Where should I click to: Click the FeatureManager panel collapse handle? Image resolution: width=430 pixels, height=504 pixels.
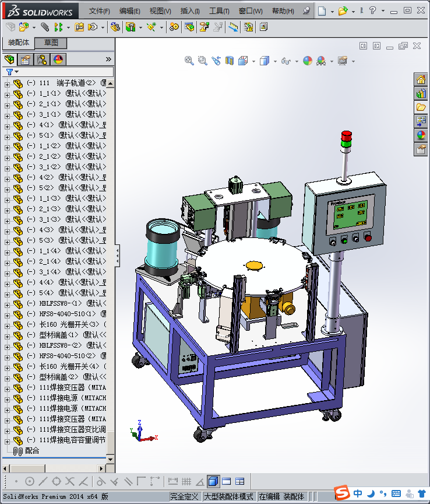pos(118,256)
